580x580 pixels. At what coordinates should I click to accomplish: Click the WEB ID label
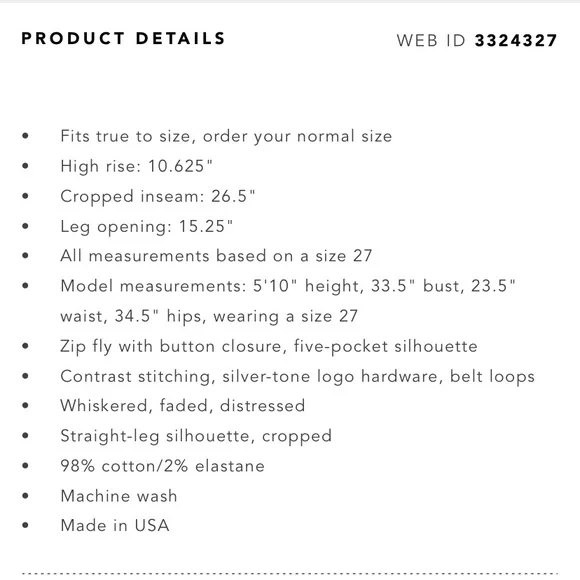(431, 40)
